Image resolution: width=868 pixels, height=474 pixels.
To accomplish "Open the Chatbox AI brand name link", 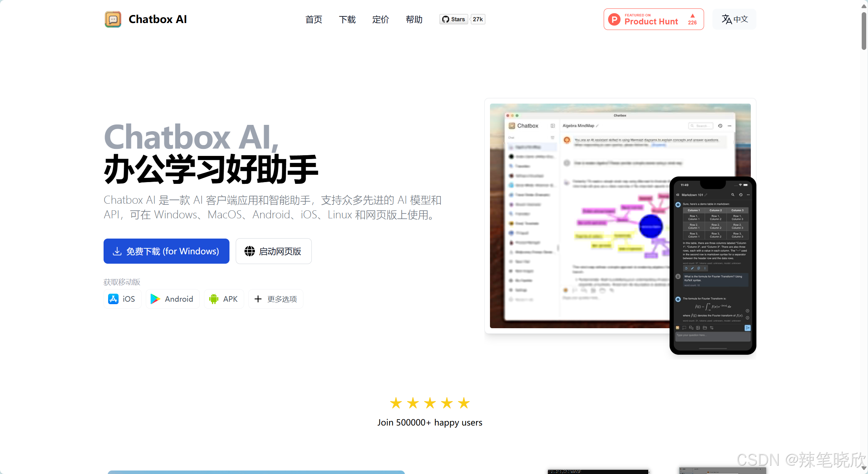I will pyautogui.click(x=158, y=19).
